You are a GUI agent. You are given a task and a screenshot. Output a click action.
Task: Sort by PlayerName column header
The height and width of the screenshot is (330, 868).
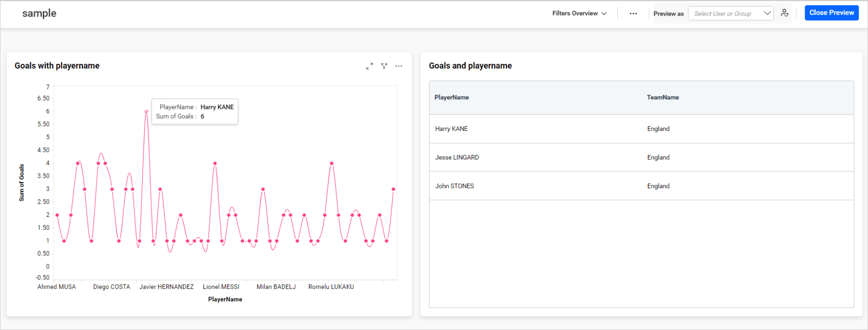pos(452,97)
